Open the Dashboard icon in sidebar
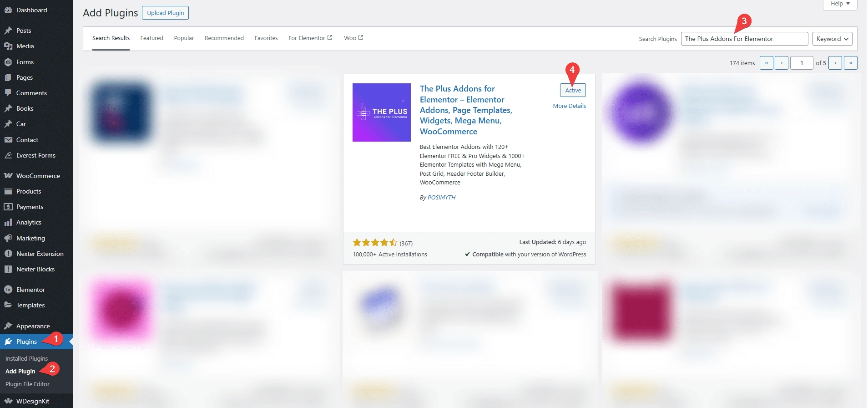 click(x=8, y=10)
